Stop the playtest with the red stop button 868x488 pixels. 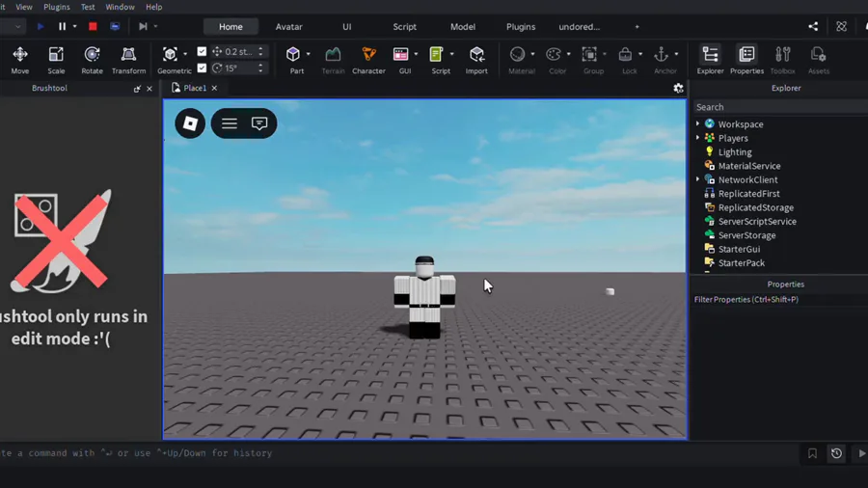click(93, 26)
